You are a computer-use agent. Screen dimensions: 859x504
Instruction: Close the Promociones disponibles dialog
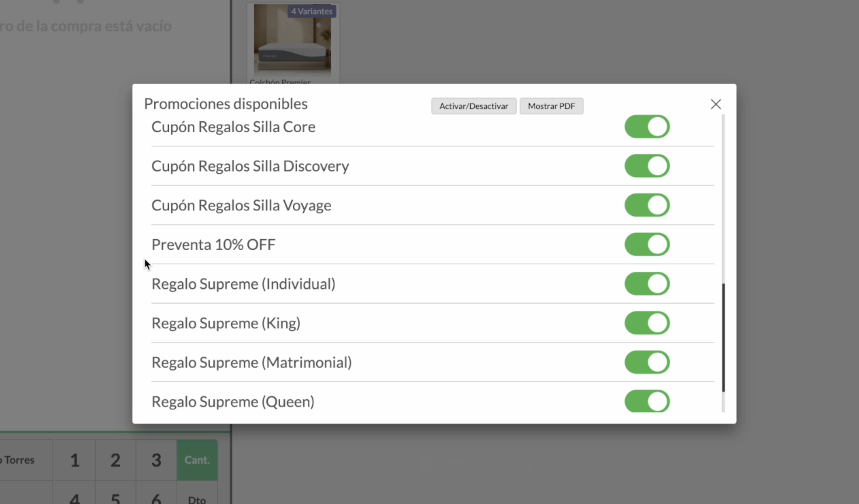click(716, 105)
